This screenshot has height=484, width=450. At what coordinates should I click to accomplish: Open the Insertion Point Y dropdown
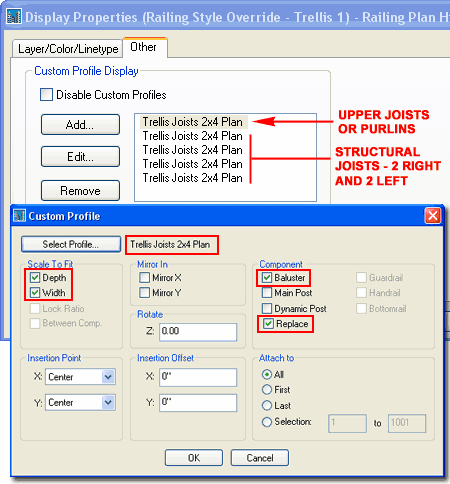tap(108, 402)
